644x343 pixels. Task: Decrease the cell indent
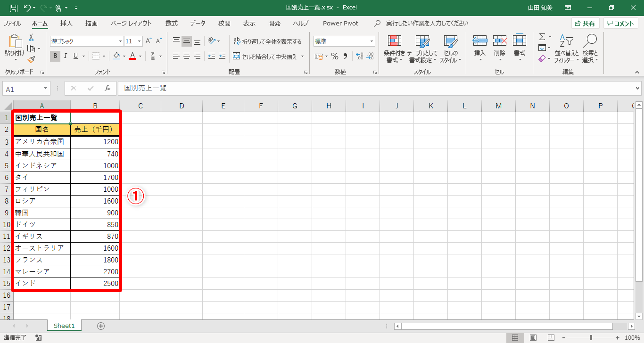(x=211, y=56)
